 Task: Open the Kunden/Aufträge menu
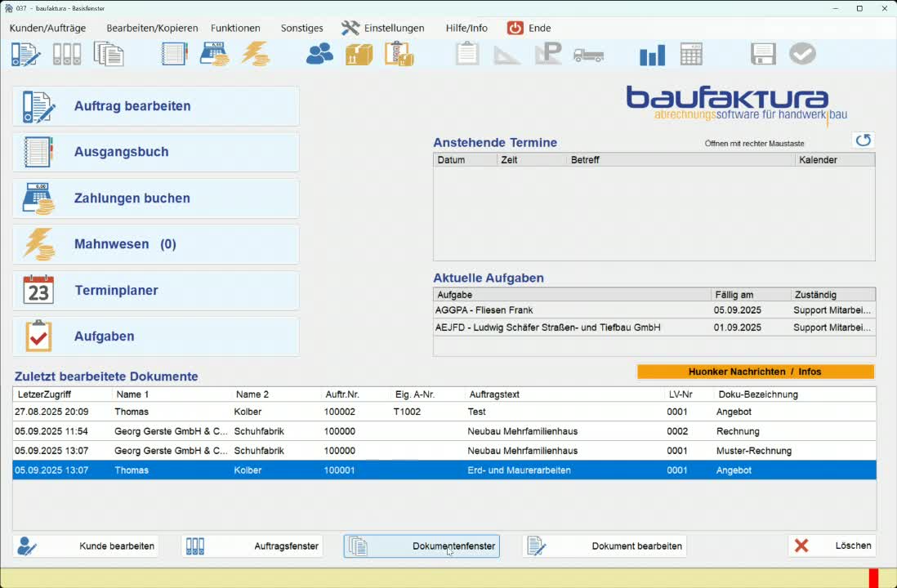click(x=47, y=28)
